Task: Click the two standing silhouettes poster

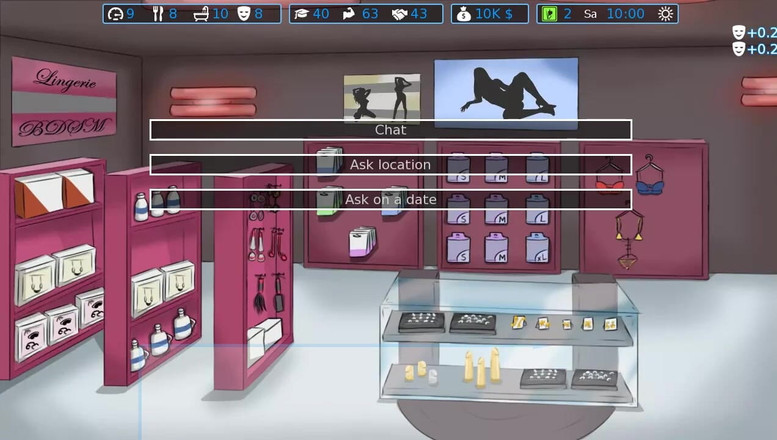Action: 382,97
